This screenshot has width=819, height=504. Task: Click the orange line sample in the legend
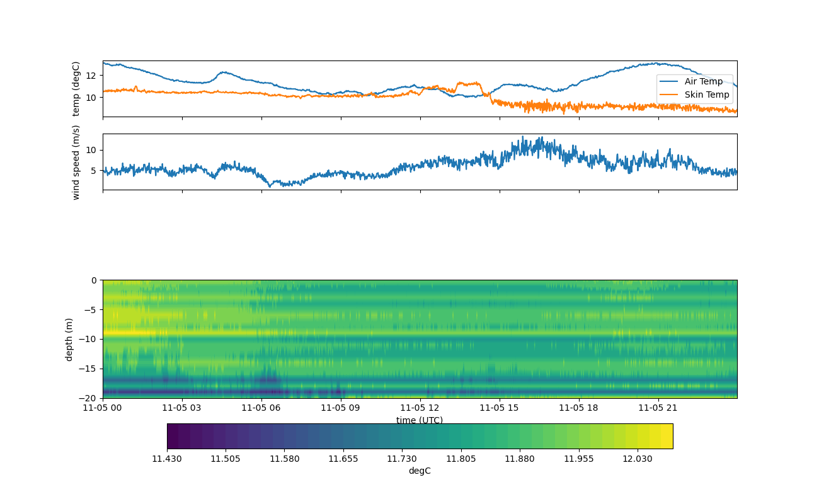click(x=669, y=95)
